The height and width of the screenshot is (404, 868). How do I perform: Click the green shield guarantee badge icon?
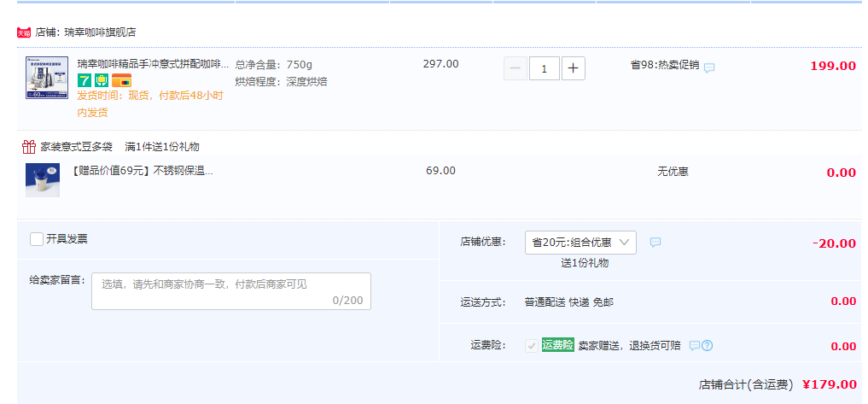(x=102, y=80)
